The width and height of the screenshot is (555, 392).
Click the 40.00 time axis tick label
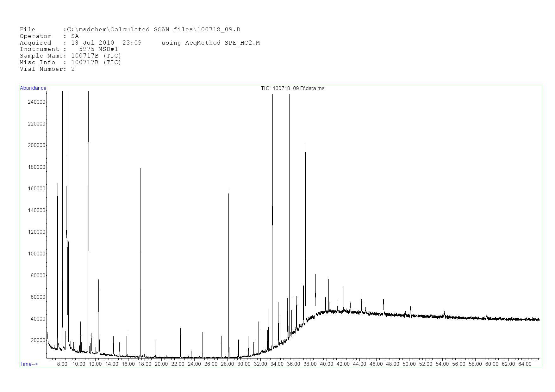[326, 364]
